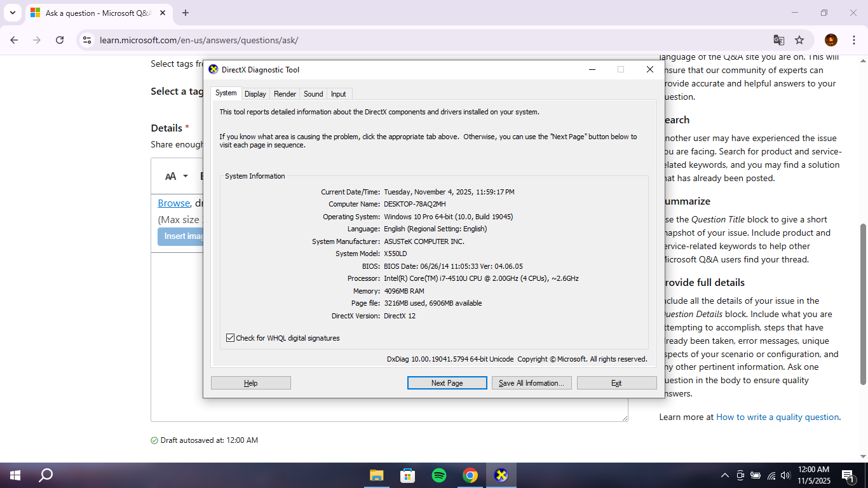The width and height of the screenshot is (868, 488).
Task: Open File Explorer from the taskbar
Action: pos(377,475)
